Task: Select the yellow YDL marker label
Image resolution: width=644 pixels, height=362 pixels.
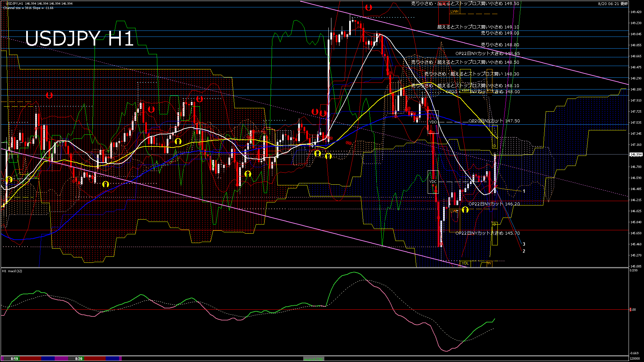Action: coord(465,263)
